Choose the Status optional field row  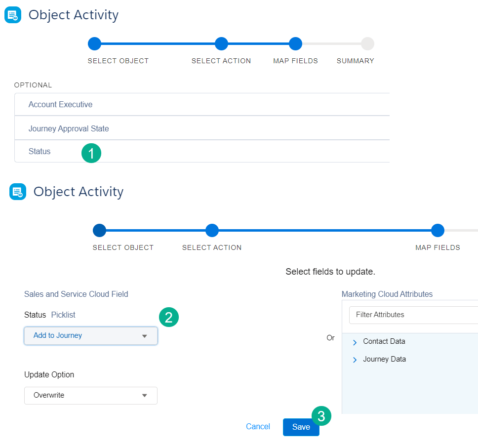tap(40, 152)
